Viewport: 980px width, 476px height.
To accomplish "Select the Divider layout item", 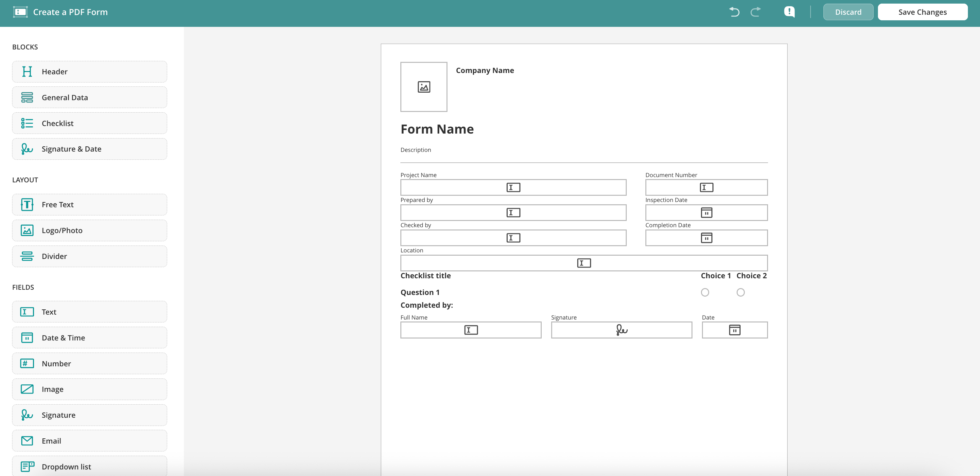I will tap(89, 256).
